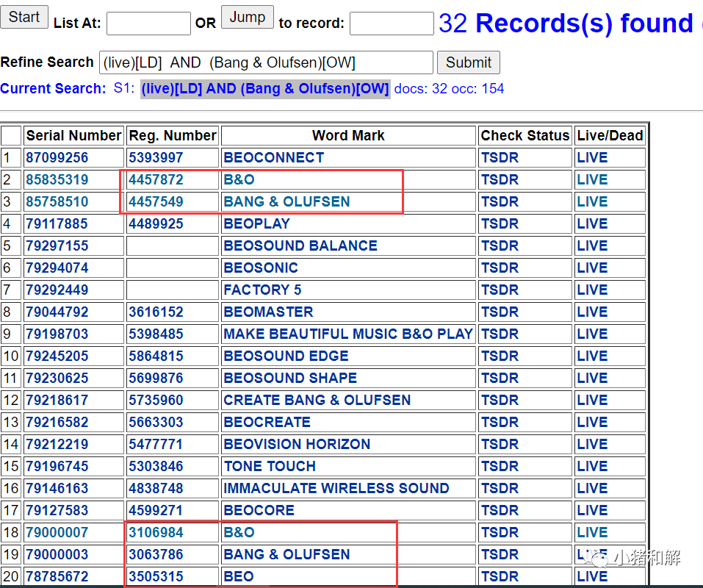Open the BEOVISION HORIZON word mark
Screen dimensions: 703x588
pos(297,444)
